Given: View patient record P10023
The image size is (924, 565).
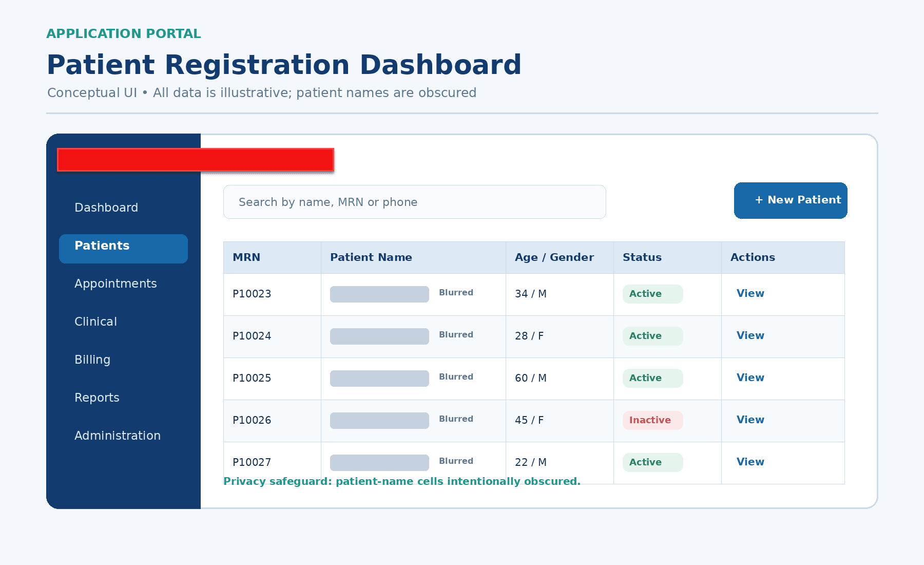Looking at the screenshot, I should [x=750, y=293].
